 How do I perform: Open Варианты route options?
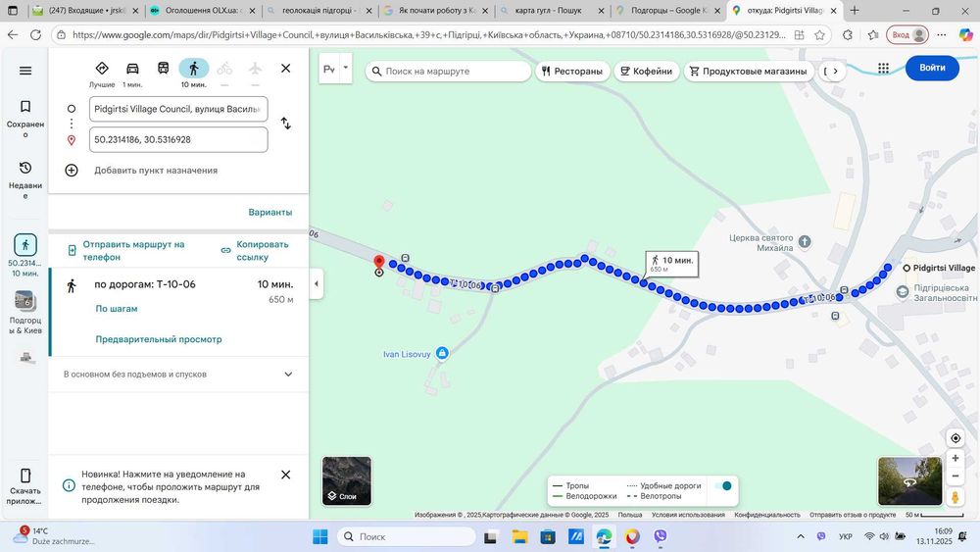(270, 212)
